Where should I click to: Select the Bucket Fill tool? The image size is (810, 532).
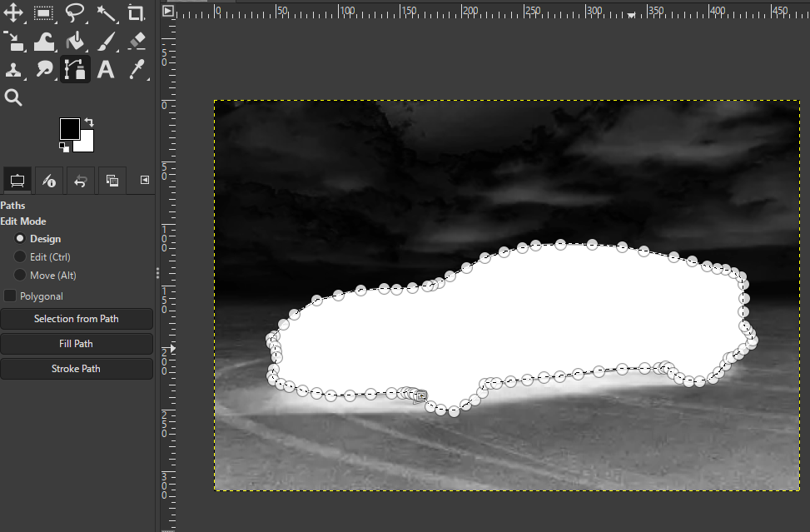click(x=75, y=42)
